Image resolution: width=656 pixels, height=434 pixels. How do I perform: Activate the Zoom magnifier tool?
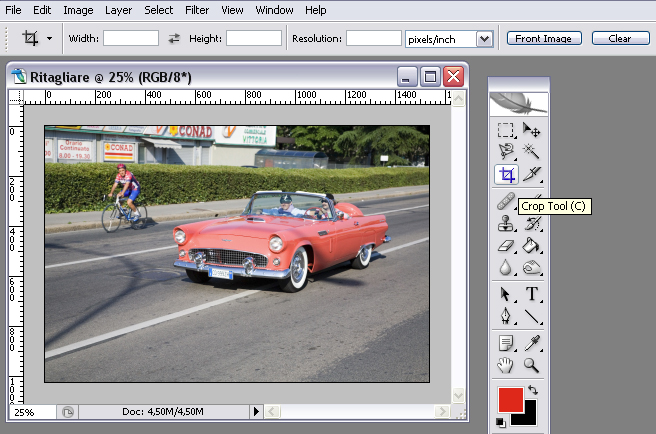[x=532, y=365]
